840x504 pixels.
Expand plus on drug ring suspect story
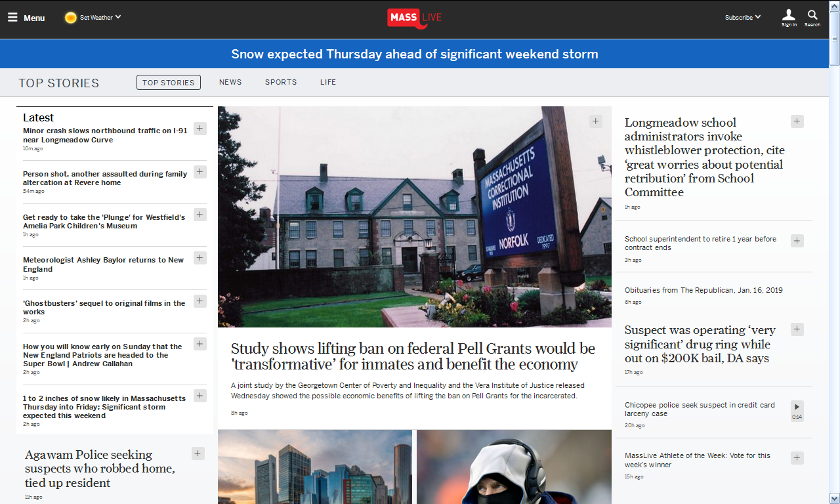pyautogui.click(x=797, y=329)
